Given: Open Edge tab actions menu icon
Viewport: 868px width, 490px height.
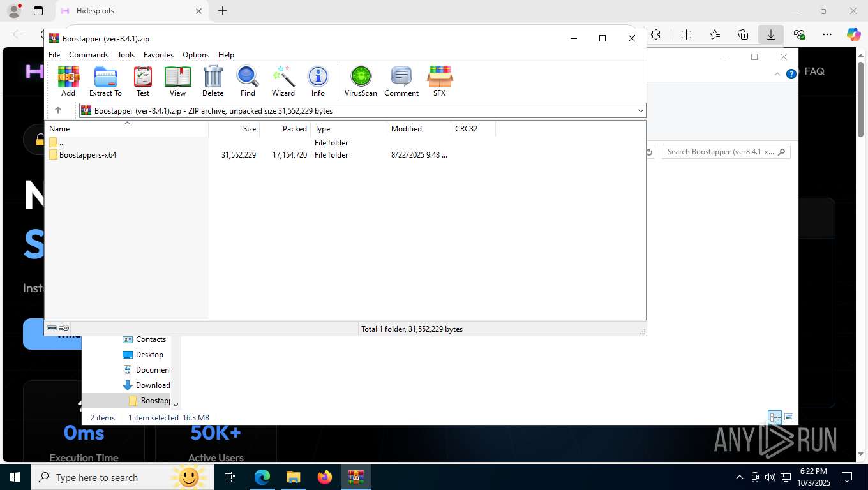Looking at the screenshot, I should (x=38, y=11).
